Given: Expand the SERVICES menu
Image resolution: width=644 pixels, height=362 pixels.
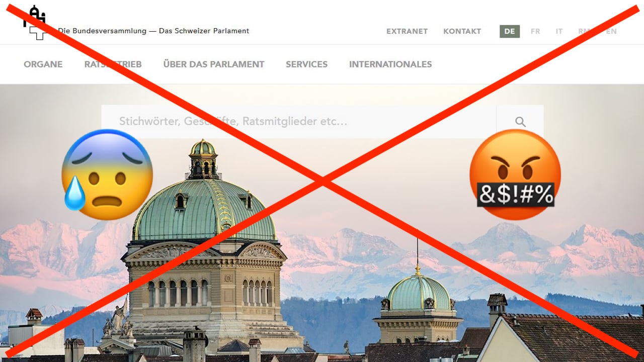Looking at the screenshot, I should (307, 64).
